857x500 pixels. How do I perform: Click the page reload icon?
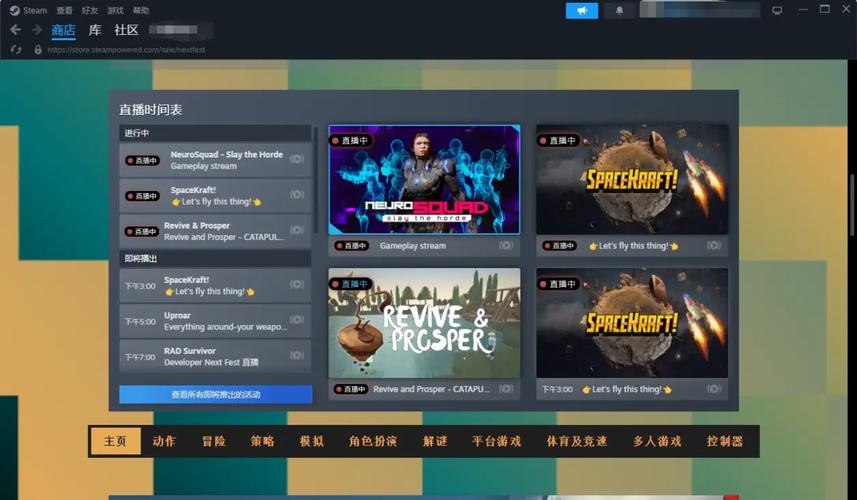[16, 50]
